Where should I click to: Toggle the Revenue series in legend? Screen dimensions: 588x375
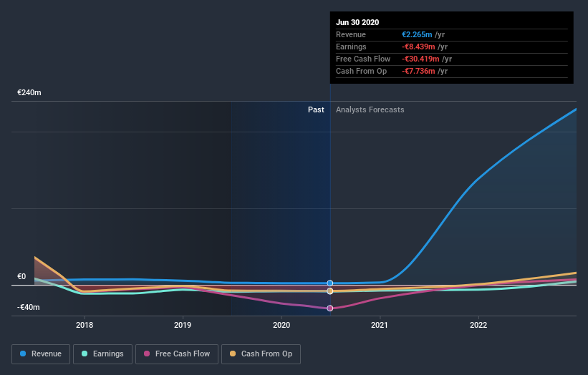[x=41, y=354]
